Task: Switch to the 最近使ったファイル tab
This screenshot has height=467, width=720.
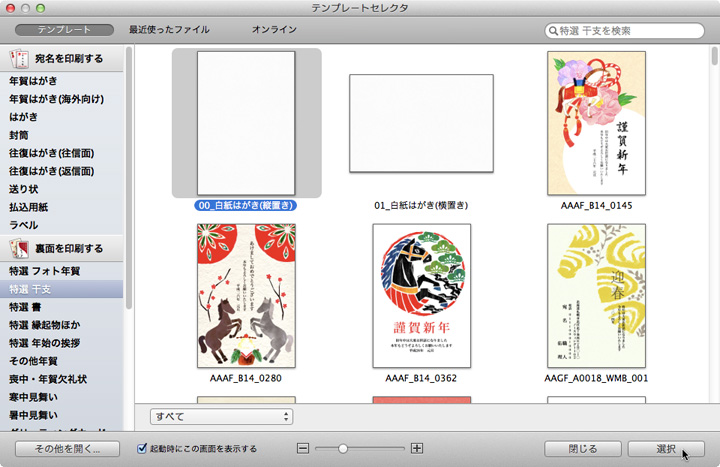Action: [x=169, y=30]
